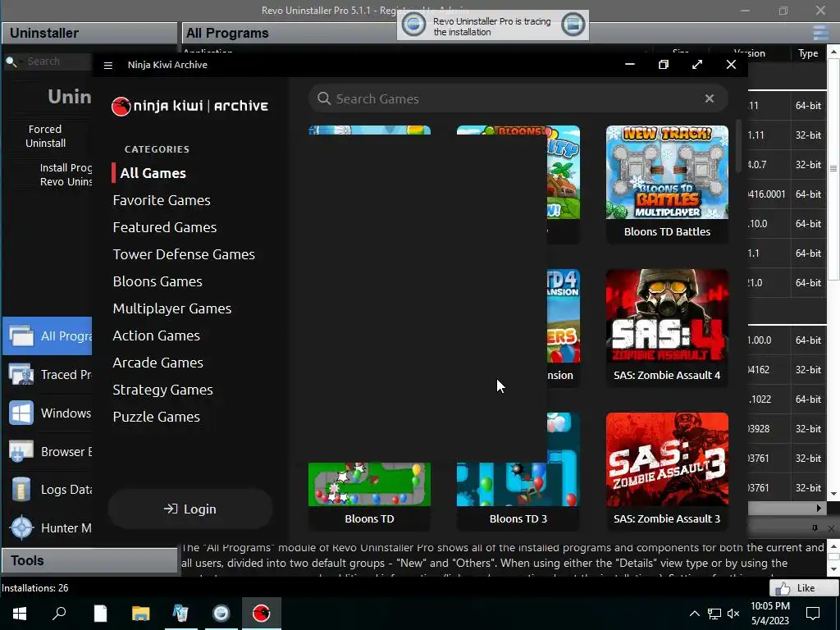Click the pin icon on Revo description panel
840x630 pixels.
815,528
